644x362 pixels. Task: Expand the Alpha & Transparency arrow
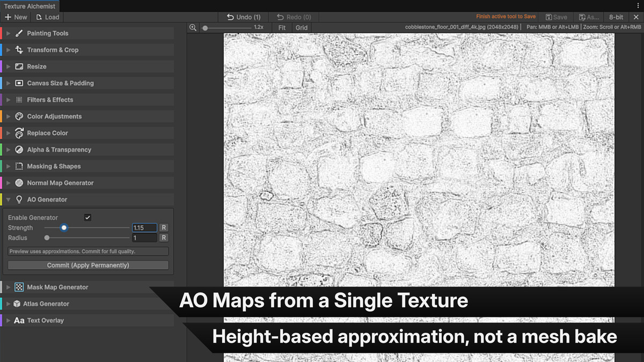pos(8,150)
